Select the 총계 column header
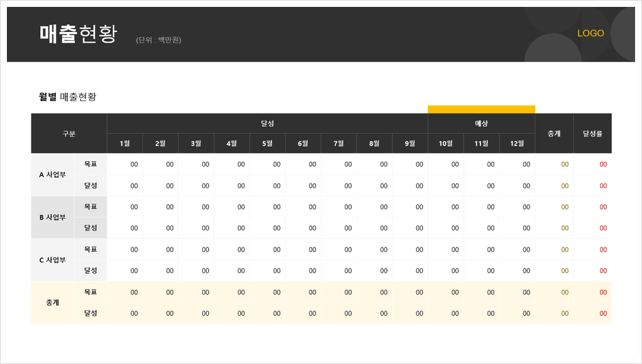 pos(554,134)
